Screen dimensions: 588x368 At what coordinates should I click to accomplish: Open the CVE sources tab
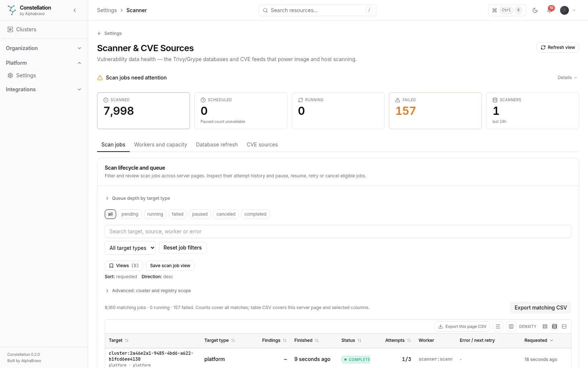click(x=262, y=145)
